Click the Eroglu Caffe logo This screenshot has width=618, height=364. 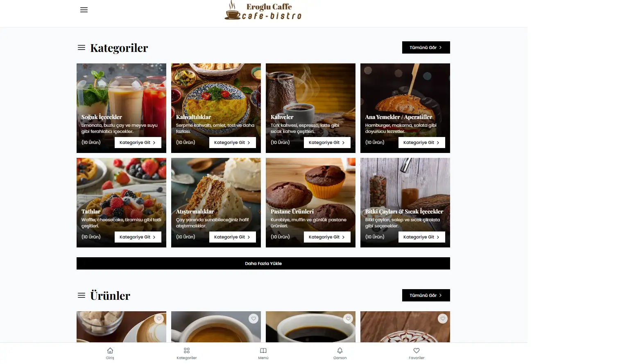click(263, 10)
